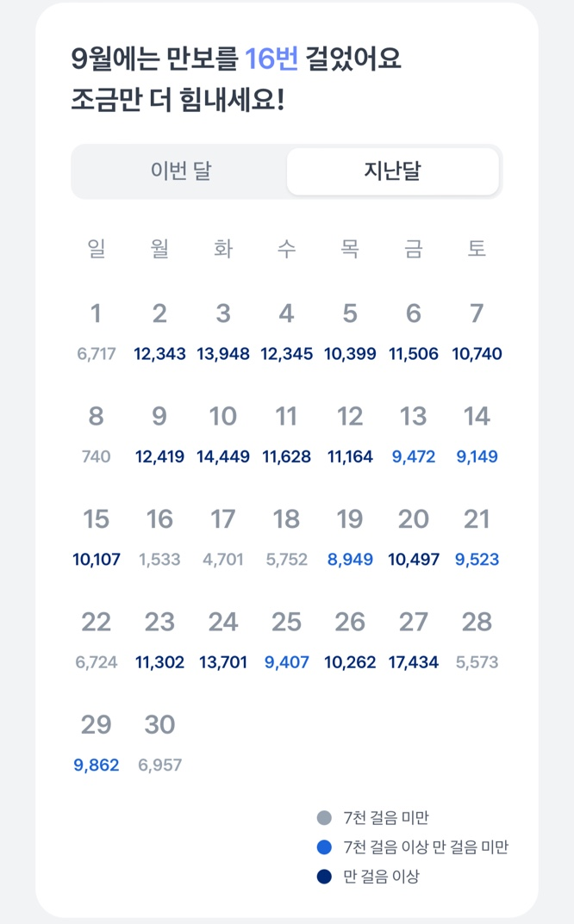
Task: Select the 지난달 tab
Action: (x=392, y=171)
